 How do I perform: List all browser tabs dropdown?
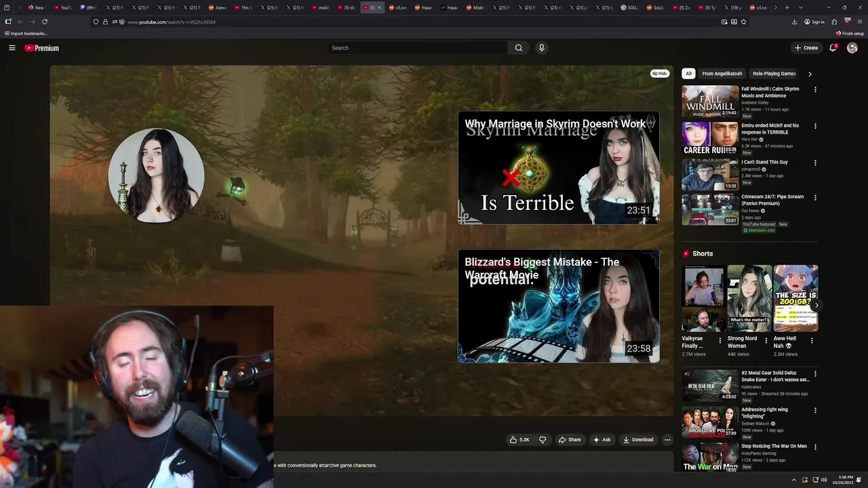click(x=801, y=7)
